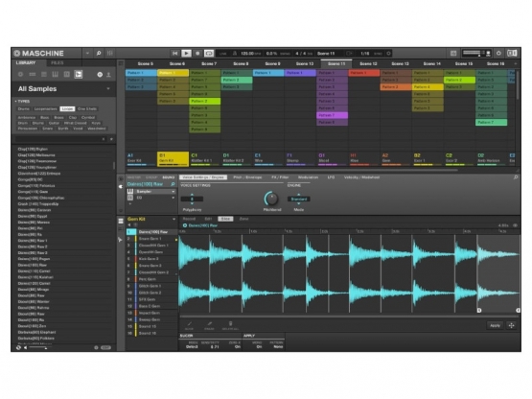Toggle the mixer view icon in header
The image size is (532, 399).
pyautogui.click(x=110, y=54)
